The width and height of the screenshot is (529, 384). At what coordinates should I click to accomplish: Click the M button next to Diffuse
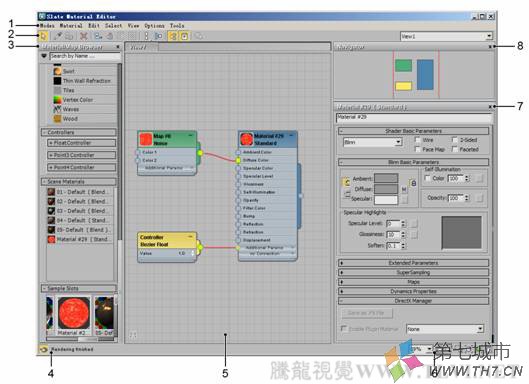[x=404, y=190]
